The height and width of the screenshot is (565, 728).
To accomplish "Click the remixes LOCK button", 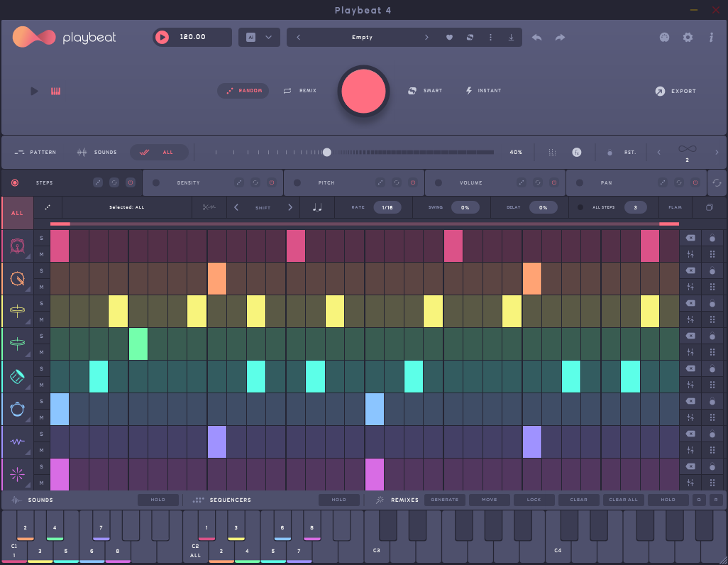I will [534, 500].
